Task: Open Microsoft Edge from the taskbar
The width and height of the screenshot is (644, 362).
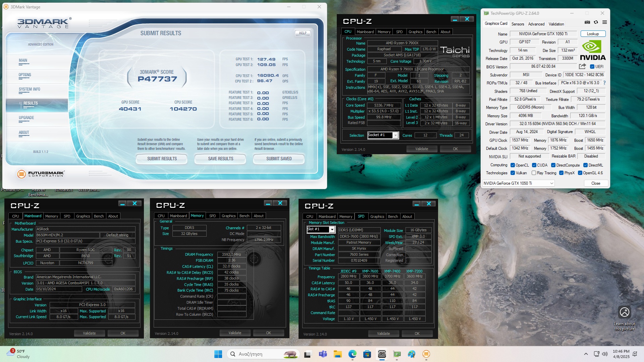Action: click(x=352, y=354)
